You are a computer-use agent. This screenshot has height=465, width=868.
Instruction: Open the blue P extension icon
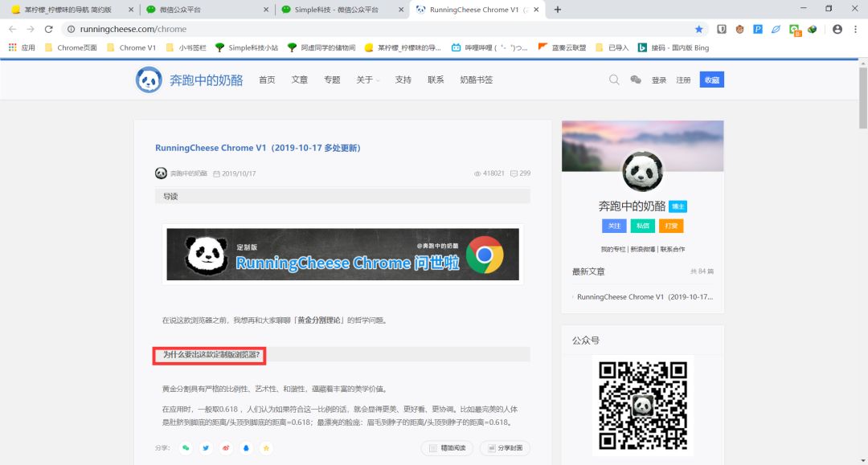click(758, 29)
